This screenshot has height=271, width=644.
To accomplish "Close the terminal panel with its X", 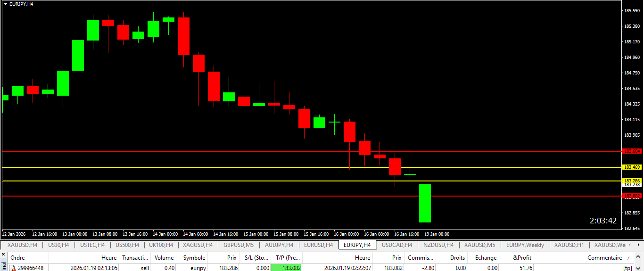I will click(x=4, y=255).
